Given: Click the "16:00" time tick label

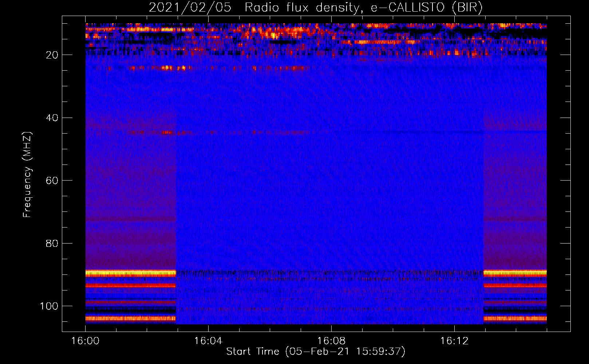Looking at the screenshot, I should (x=85, y=341).
